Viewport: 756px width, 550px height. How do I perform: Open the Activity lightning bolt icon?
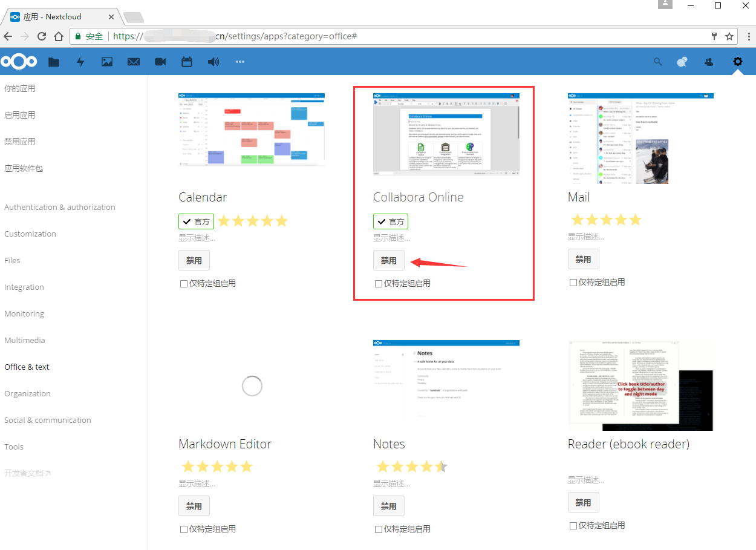click(x=80, y=61)
